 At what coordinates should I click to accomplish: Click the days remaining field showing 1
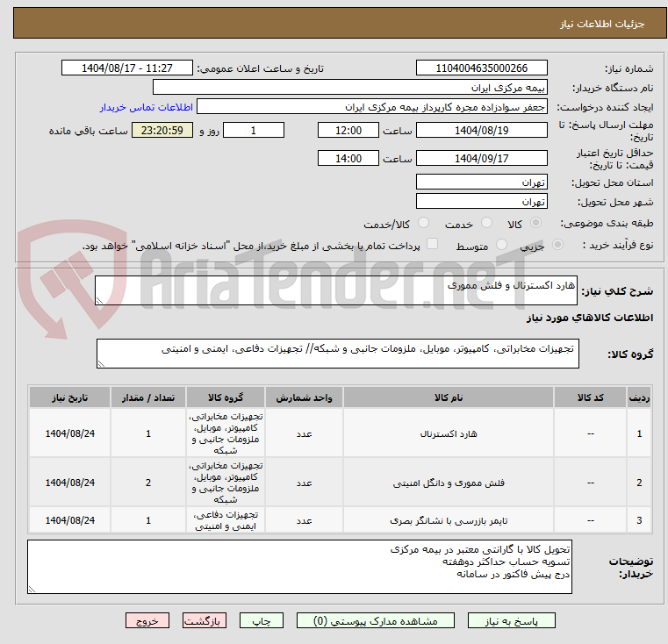pos(254,130)
